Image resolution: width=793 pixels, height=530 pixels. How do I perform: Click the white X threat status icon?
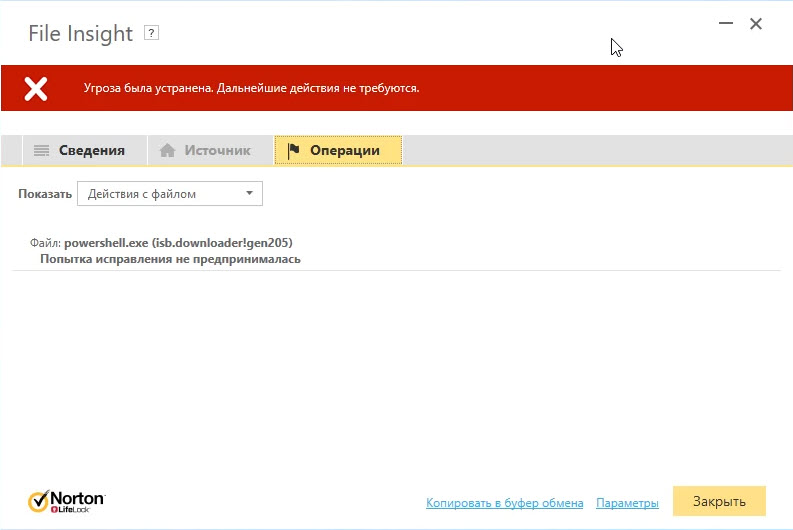36,89
